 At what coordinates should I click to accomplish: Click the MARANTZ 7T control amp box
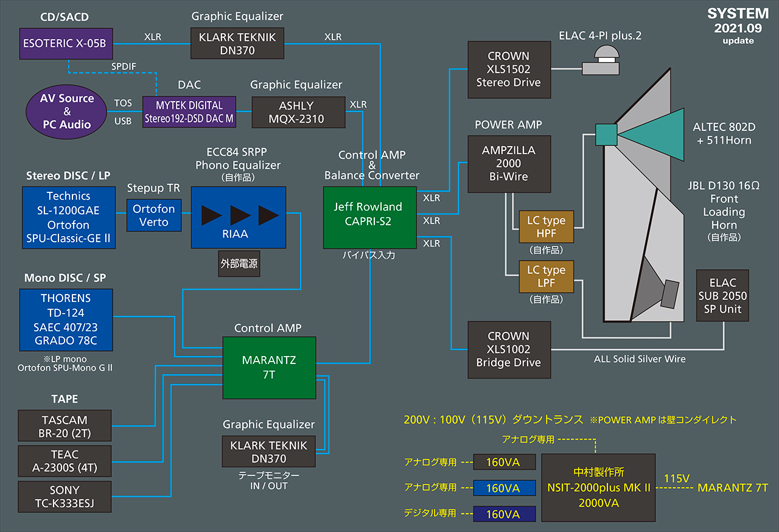tap(269, 367)
